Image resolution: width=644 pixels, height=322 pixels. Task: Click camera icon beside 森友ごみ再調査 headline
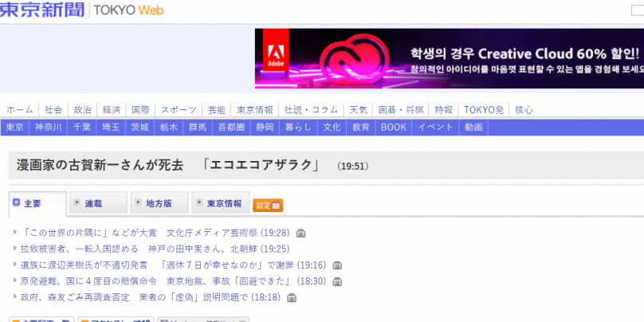coord(292,297)
